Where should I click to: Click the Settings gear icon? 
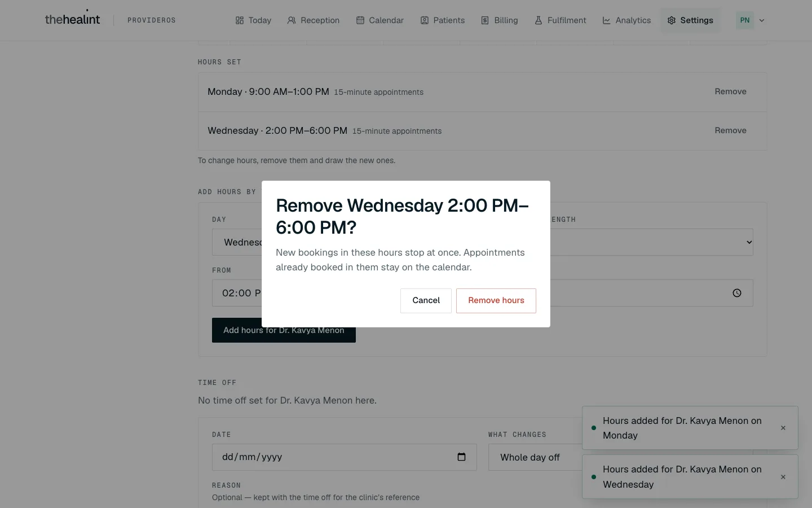tap(672, 20)
